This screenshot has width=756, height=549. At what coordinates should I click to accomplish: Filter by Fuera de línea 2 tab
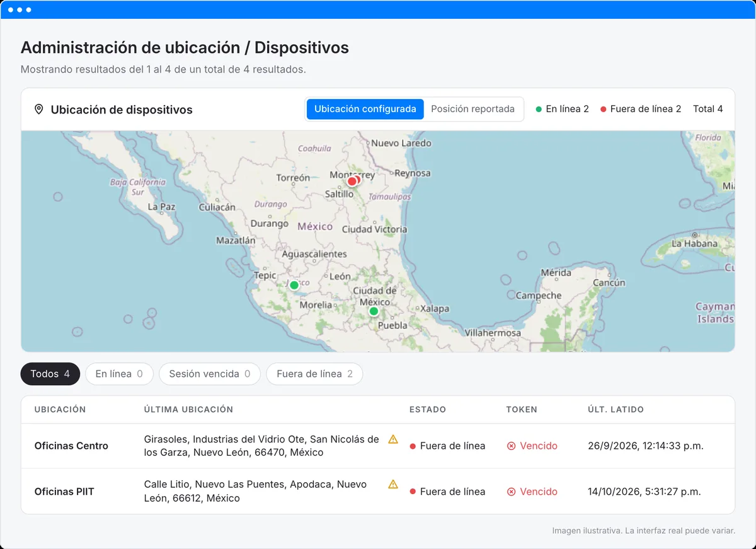click(314, 374)
